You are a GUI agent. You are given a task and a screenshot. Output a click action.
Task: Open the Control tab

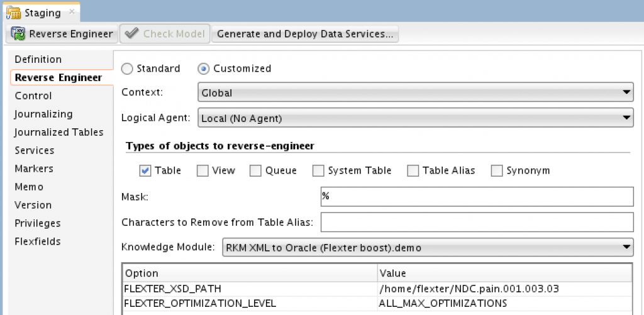[x=33, y=96]
